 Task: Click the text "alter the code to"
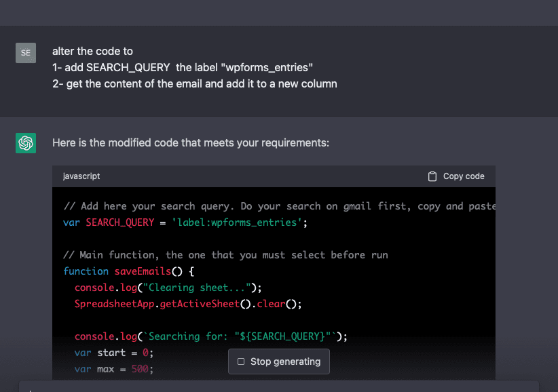(x=92, y=52)
